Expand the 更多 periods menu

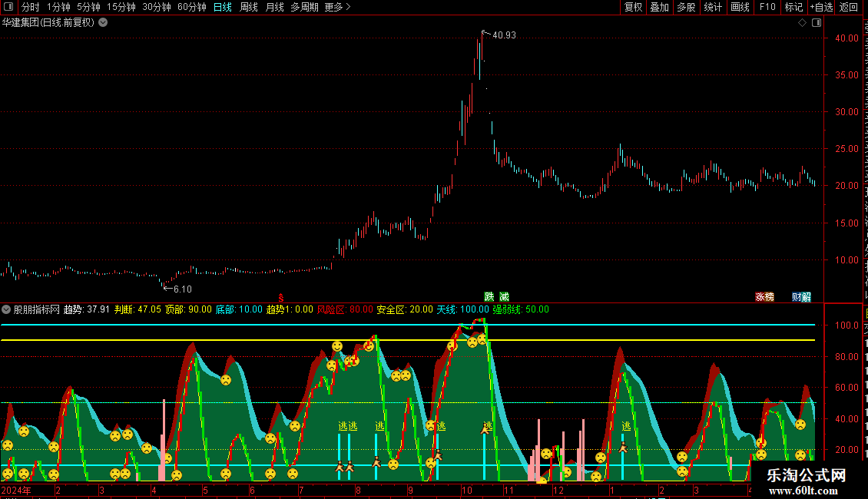click(338, 7)
